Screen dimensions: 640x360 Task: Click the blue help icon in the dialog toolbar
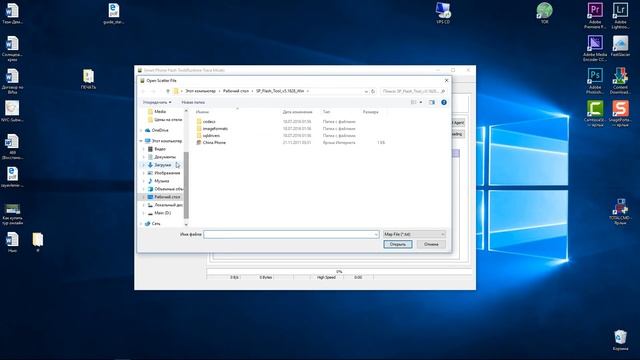point(444,102)
